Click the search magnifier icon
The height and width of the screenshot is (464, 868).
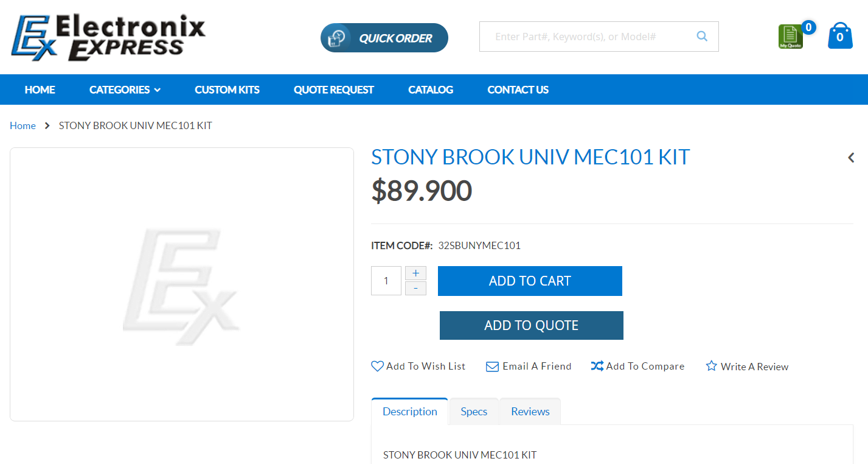(702, 37)
